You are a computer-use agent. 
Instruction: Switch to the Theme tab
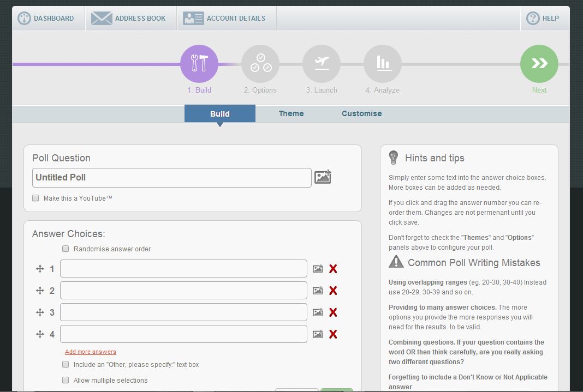291,113
